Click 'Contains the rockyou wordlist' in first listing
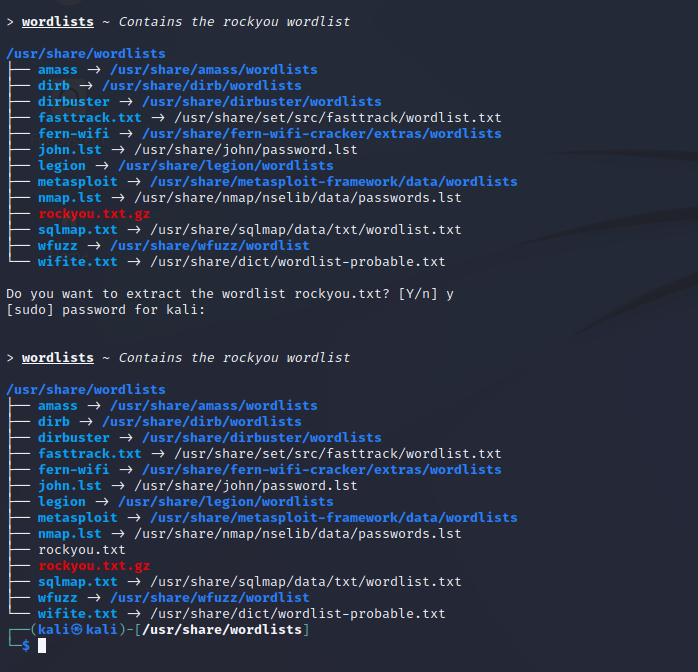 pyautogui.click(x=234, y=22)
